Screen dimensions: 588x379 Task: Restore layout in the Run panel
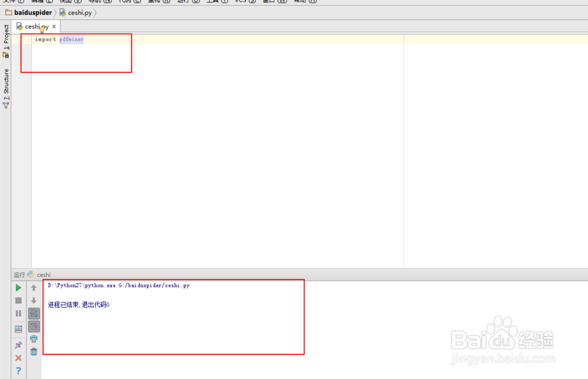tap(18, 329)
